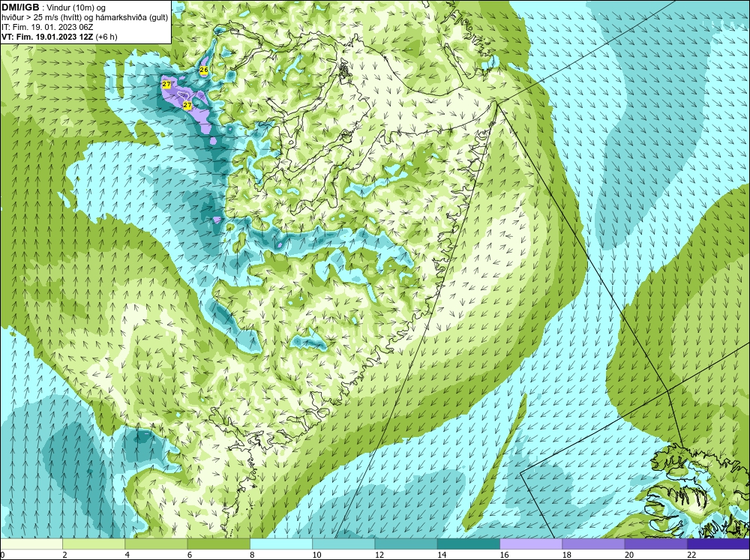Click the 'IT: Fim. 19. 01. 2023 06Z' line
Screen dimensions: 750x560
tap(46, 27)
